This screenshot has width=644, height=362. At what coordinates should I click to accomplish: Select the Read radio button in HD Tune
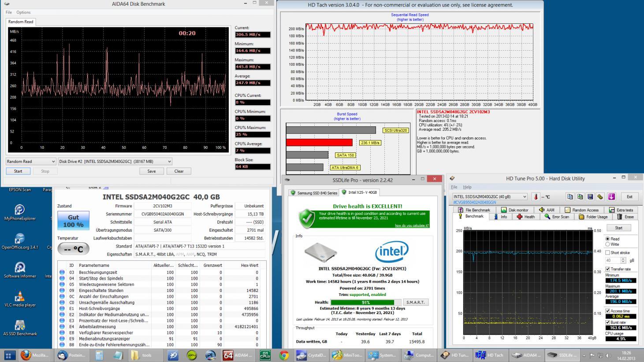[x=608, y=239]
